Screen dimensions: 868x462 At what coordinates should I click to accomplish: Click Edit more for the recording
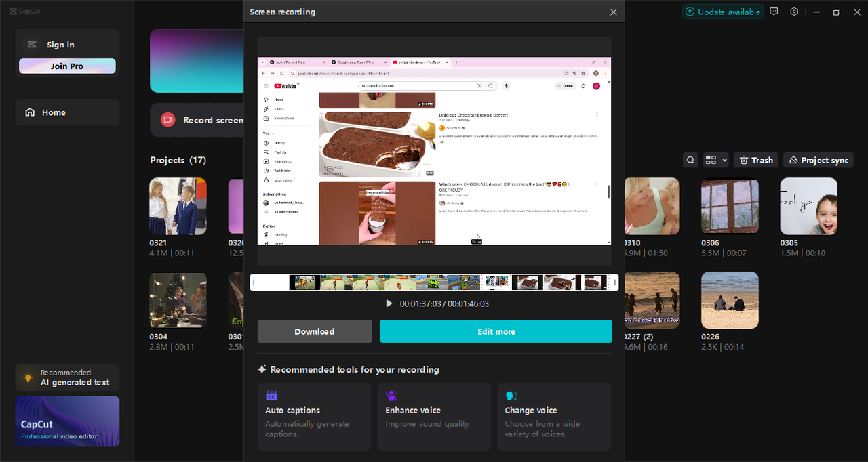[x=496, y=331]
